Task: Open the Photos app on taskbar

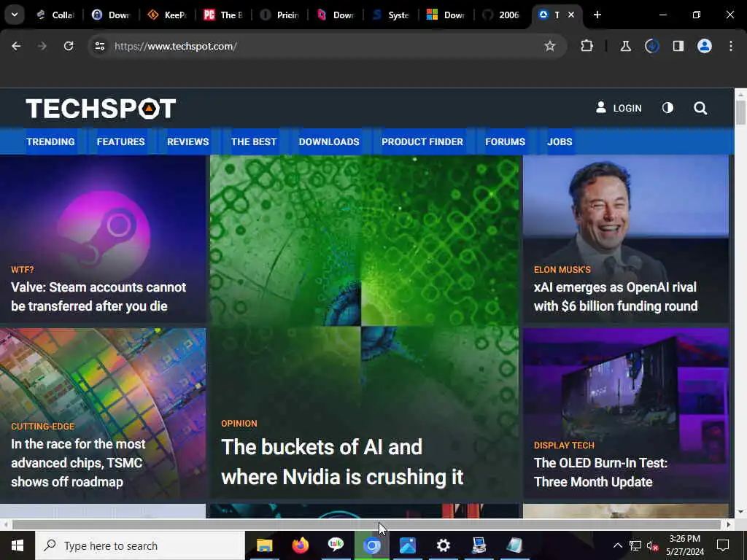Action: (x=407, y=545)
